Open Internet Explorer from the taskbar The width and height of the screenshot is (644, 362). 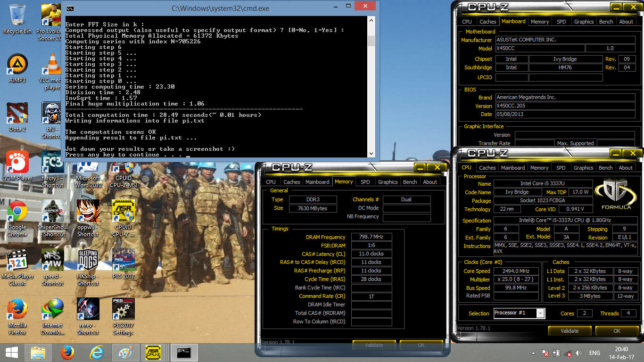click(96, 352)
